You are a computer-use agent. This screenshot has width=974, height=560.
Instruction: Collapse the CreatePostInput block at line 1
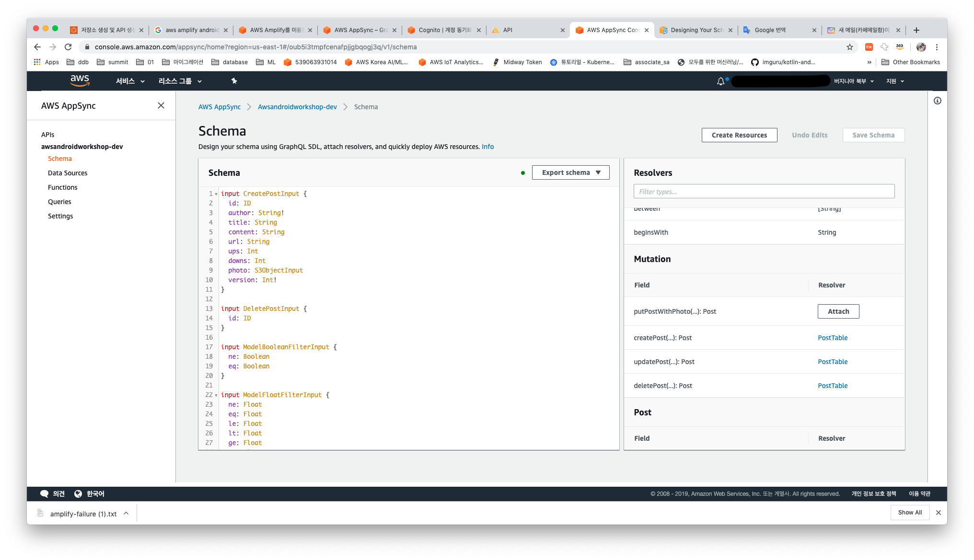(216, 194)
